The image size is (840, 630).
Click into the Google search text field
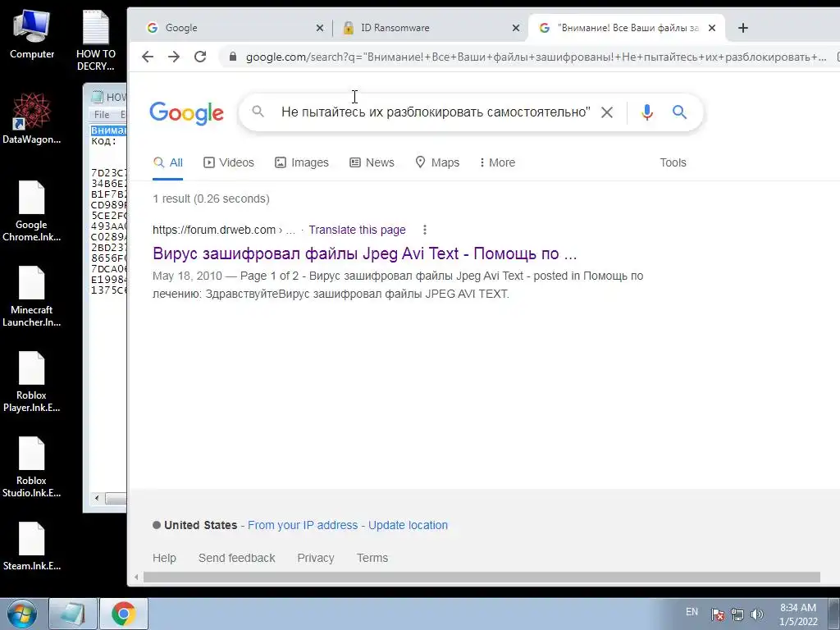pyautogui.click(x=435, y=112)
